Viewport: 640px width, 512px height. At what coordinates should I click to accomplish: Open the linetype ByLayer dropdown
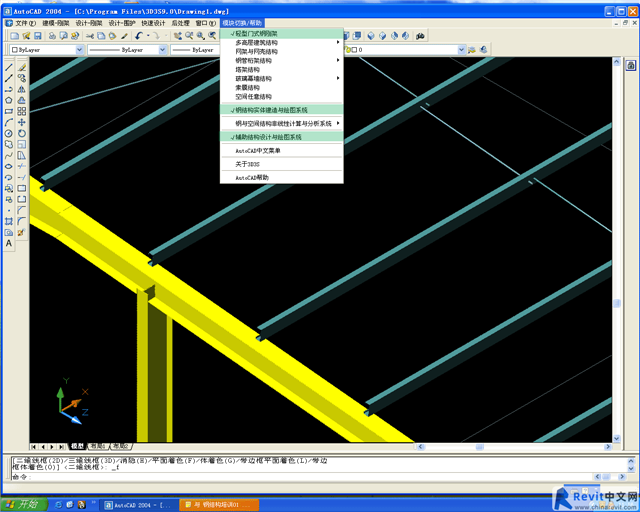tap(162, 50)
